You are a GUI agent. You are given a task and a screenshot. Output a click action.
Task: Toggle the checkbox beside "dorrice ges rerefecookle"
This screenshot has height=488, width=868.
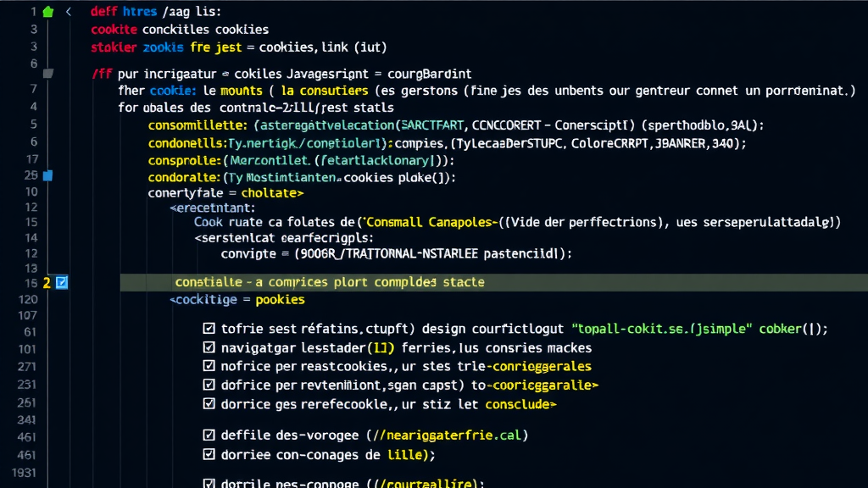(209, 404)
